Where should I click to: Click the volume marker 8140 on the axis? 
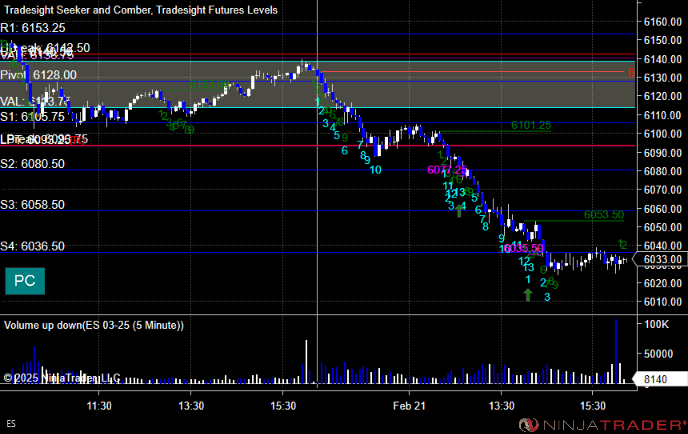click(660, 379)
